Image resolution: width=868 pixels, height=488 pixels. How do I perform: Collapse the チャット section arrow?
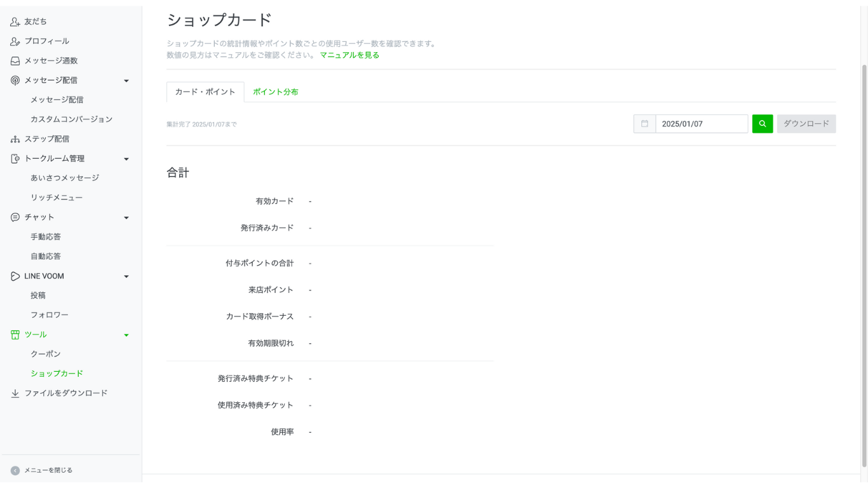click(x=126, y=218)
